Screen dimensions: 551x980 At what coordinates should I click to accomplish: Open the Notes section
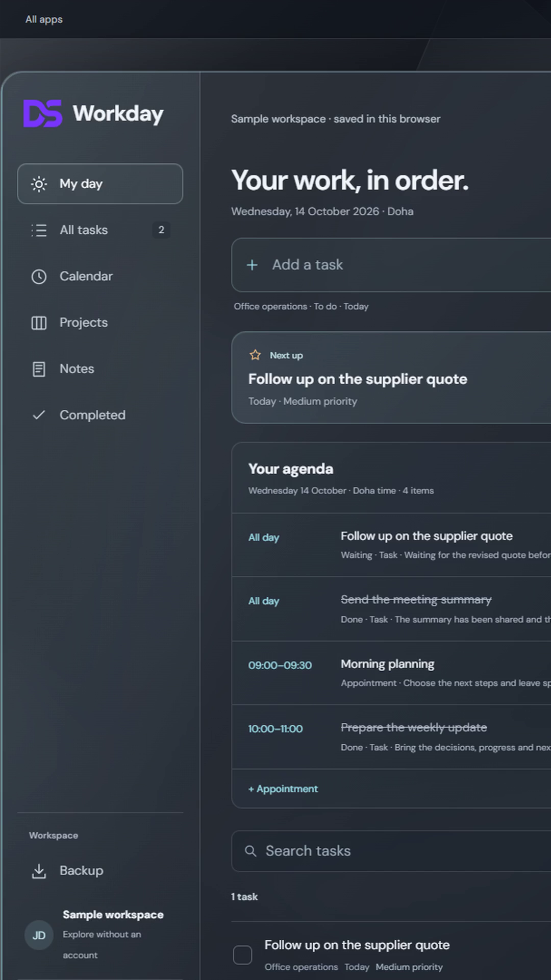[x=100, y=369]
